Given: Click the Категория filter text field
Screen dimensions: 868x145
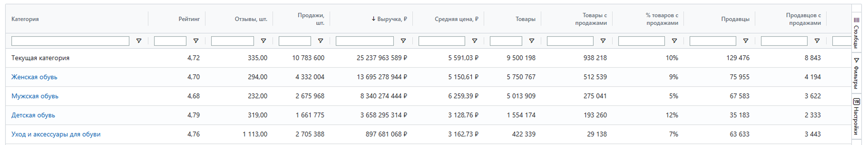Looking at the screenshot, I should pos(70,41).
